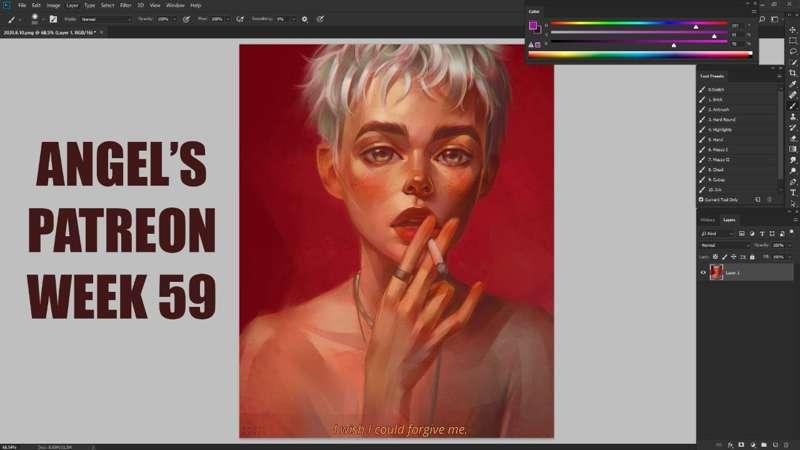Open the search magnifier icon
The height and width of the screenshot is (450, 800).
point(762,19)
